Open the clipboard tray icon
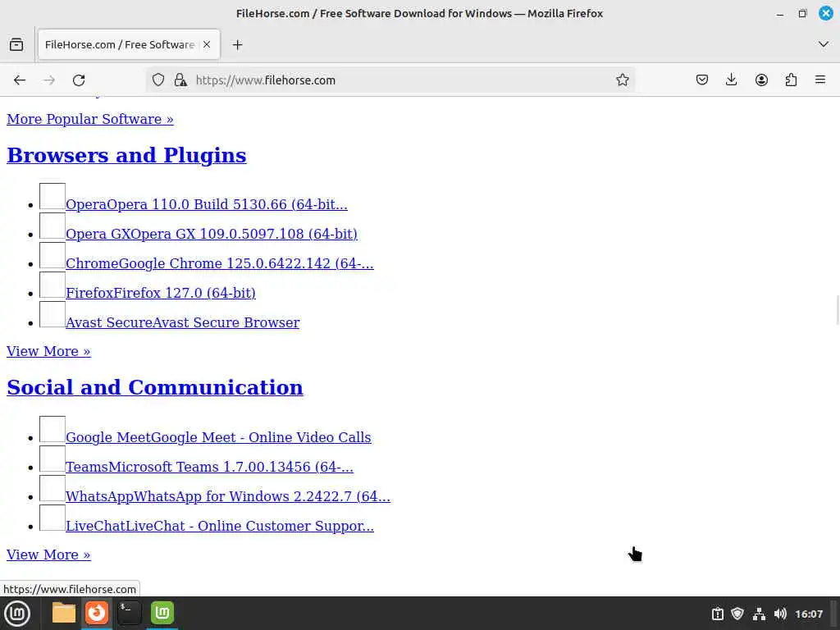 717,614
